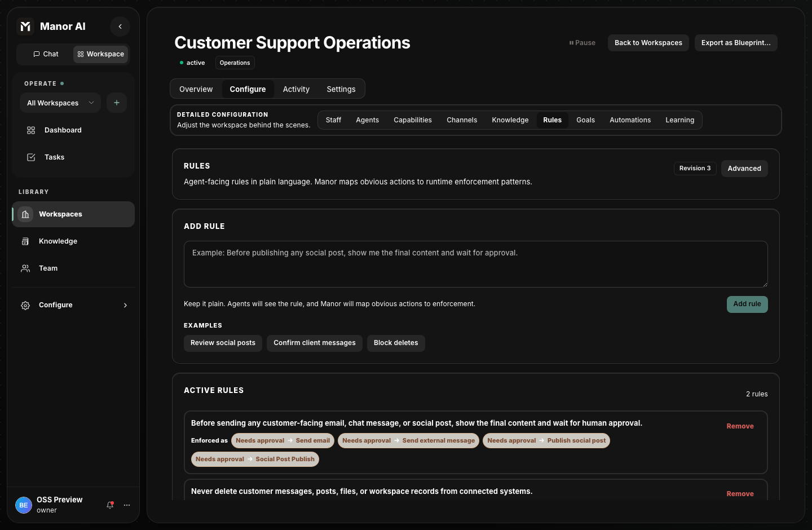
Task: Click the 2 rules count label
Action: coord(757,394)
